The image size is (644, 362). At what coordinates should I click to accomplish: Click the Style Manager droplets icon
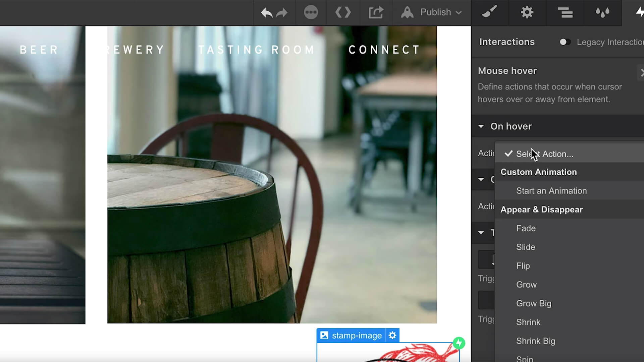point(602,12)
